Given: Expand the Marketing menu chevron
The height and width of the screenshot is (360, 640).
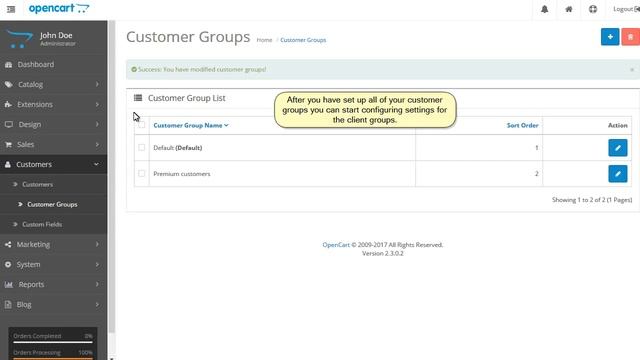Looking at the screenshot, I should pos(97,244).
